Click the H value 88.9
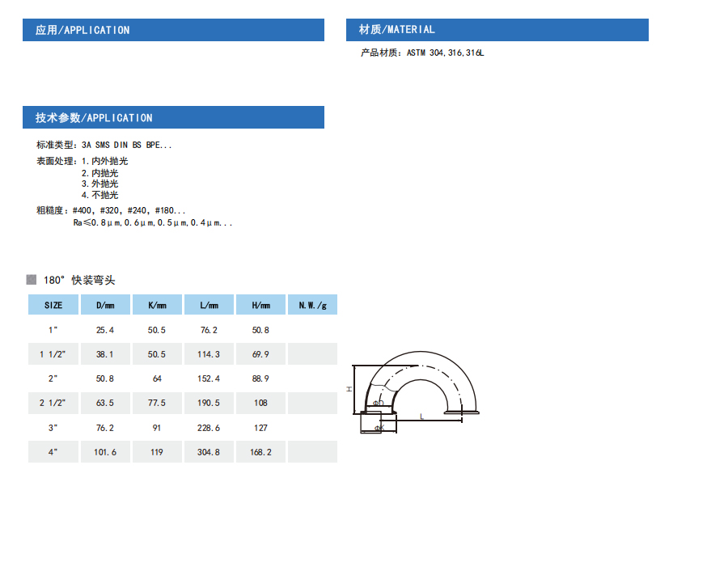 [260, 378]
